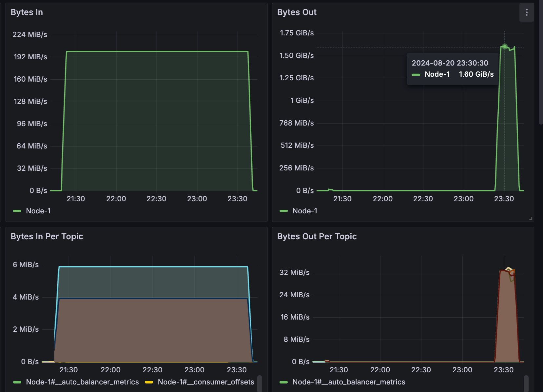Toggle Node-1#__auto_balancer_metrics label in Bytes Out Per Topic
This screenshot has height=392, width=543.
[x=349, y=382]
